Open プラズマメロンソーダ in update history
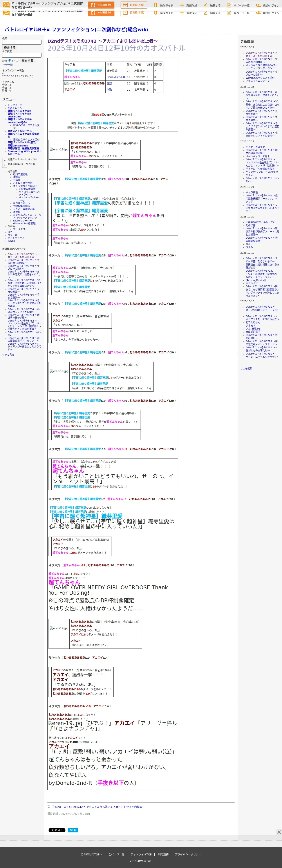Image resolution: width=282 pixels, height=868 pixels. 257,81
